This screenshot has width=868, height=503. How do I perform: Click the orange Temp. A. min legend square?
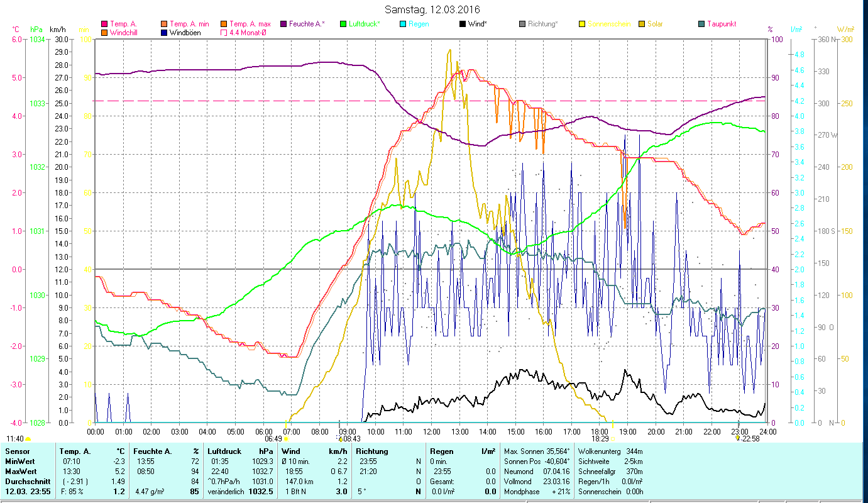point(165,25)
